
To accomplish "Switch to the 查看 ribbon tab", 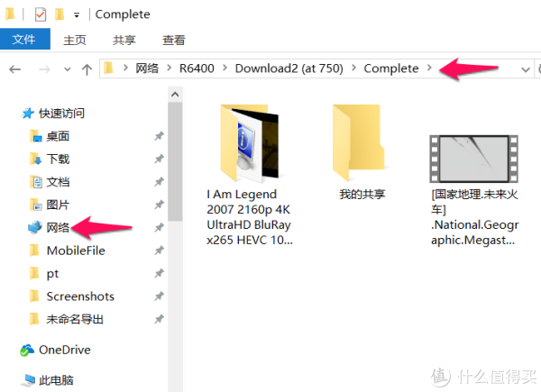I will tap(173, 41).
